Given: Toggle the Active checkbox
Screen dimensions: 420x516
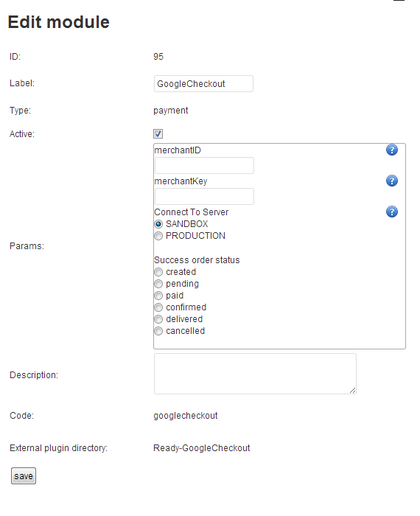Looking at the screenshot, I should click(158, 133).
